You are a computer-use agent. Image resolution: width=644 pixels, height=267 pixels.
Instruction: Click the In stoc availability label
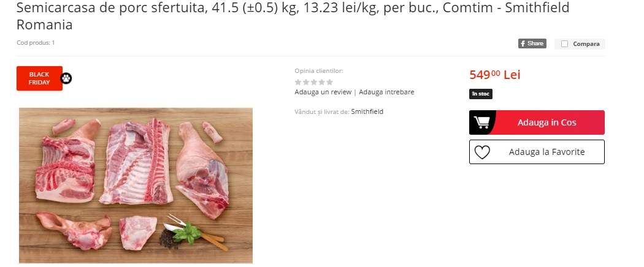pyautogui.click(x=480, y=94)
